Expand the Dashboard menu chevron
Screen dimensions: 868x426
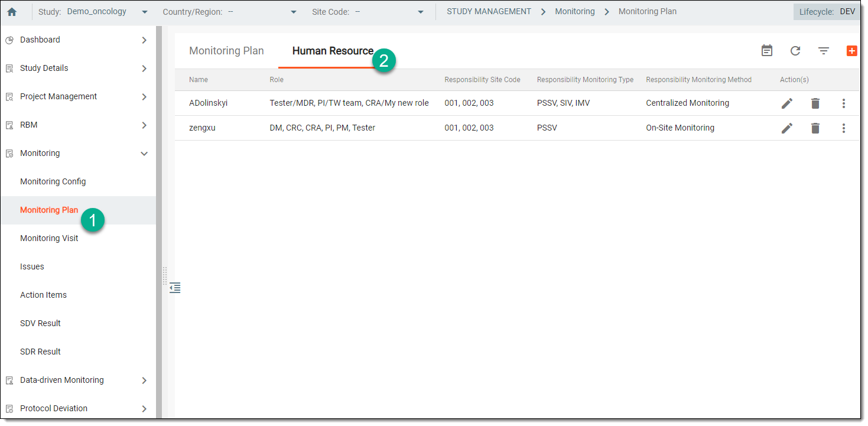144,40
